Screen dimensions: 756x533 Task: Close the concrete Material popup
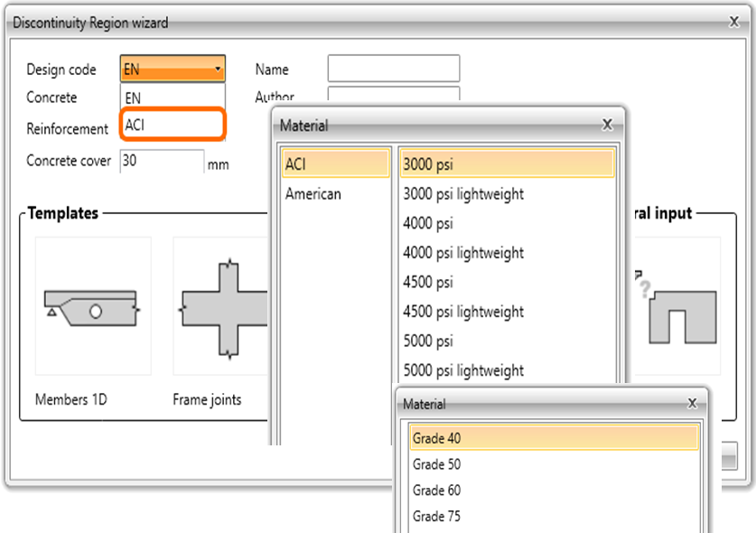point(608,125)
